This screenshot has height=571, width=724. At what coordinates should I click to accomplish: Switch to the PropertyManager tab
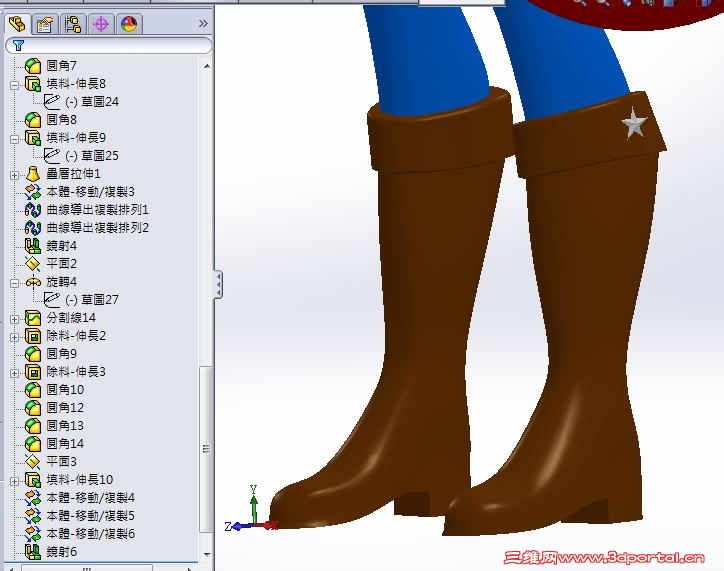click(45, 24)
